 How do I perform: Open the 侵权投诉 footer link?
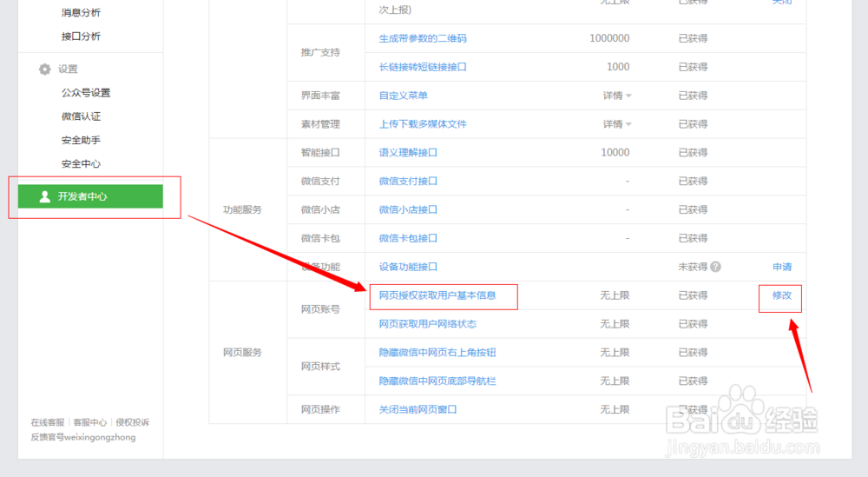click(132, 422)
